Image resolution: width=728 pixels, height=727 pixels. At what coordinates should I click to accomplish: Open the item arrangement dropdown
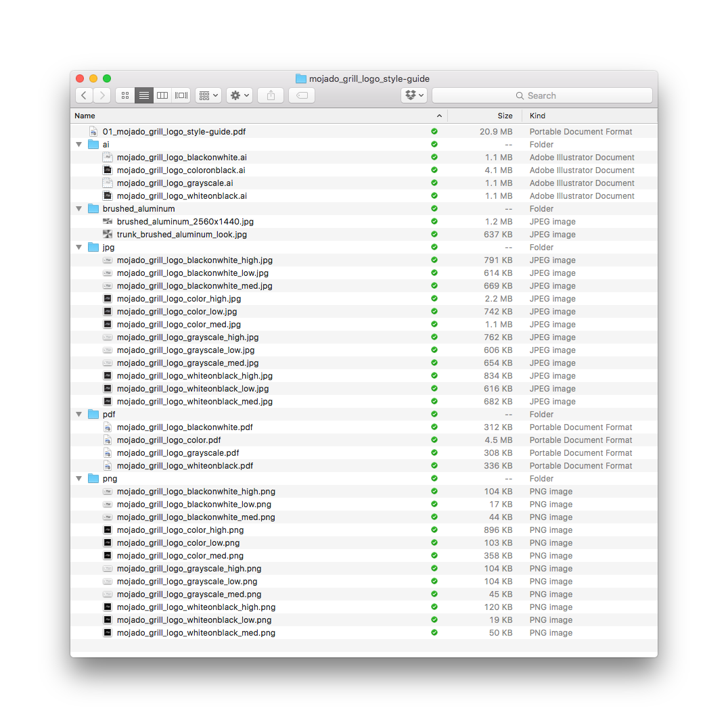click(208, 95)
